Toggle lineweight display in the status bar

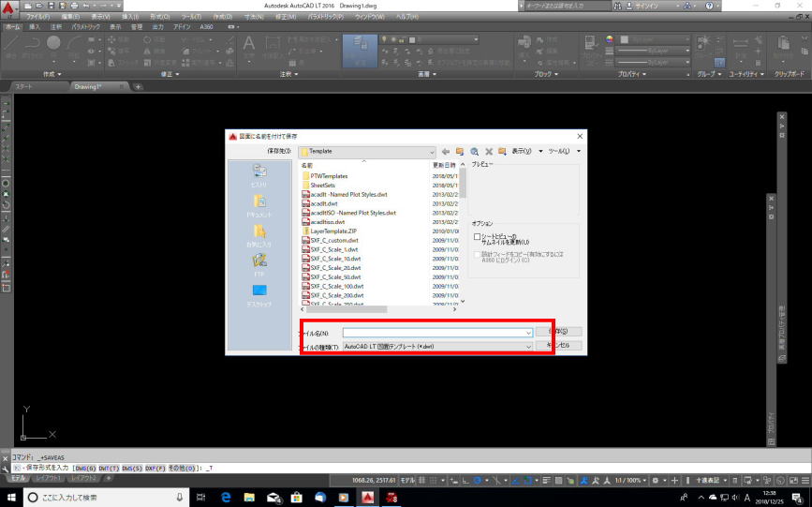pyautogui.click(x=546, y=481)
